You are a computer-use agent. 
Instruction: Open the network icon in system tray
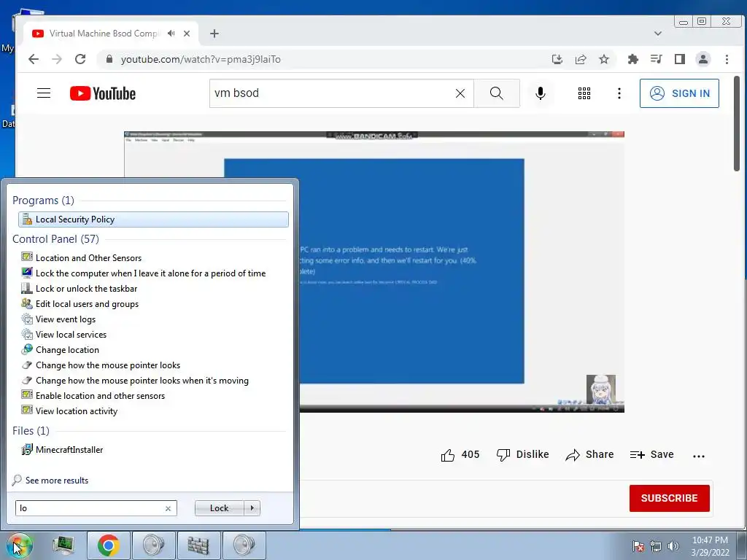pos(656,546)
